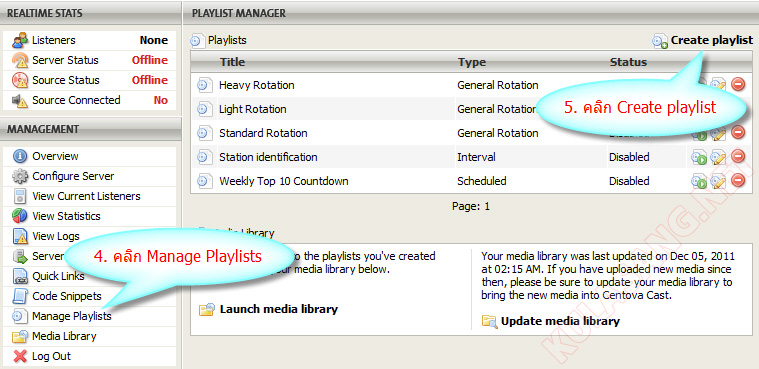Click the Overview info icon
This screenshot has width=759, height=369.
click(20, 156)
